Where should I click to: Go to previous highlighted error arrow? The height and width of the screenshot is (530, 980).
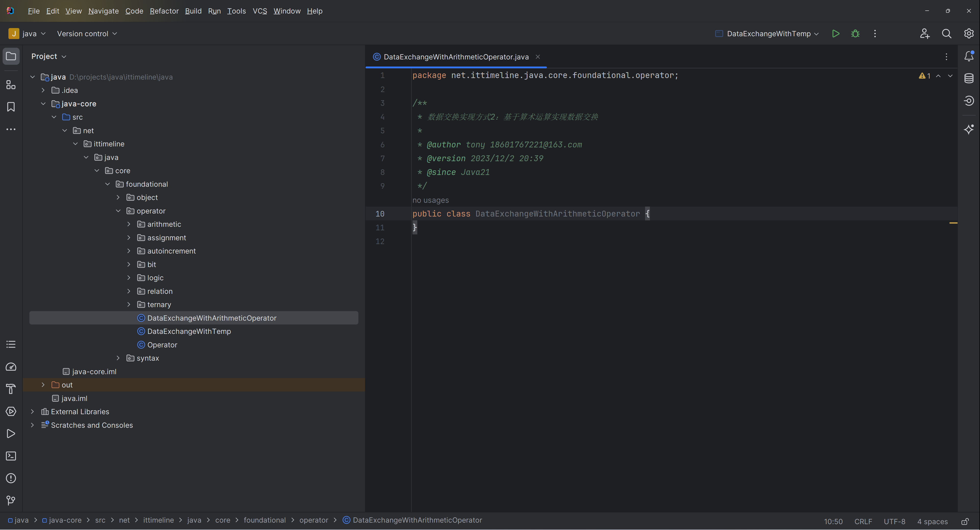pyautogui.click(x=938, y=76)
